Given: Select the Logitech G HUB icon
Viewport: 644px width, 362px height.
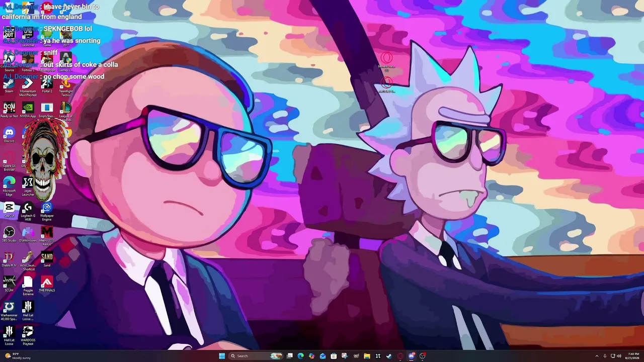Looking at the screenshot, I should tap(28, 212).
